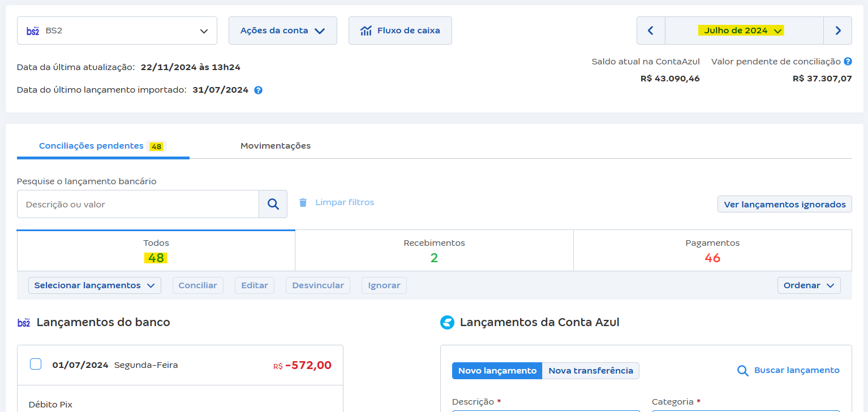Screen dimensions: 868x412
Task: Open the Ações da conta dropdown
Action: pyautogui.click(x=282, y=30)
